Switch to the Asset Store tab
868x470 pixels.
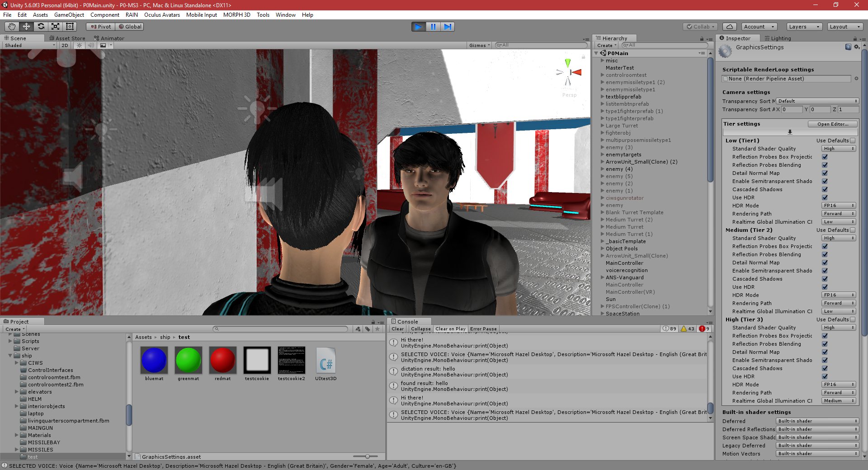point(67,38)
